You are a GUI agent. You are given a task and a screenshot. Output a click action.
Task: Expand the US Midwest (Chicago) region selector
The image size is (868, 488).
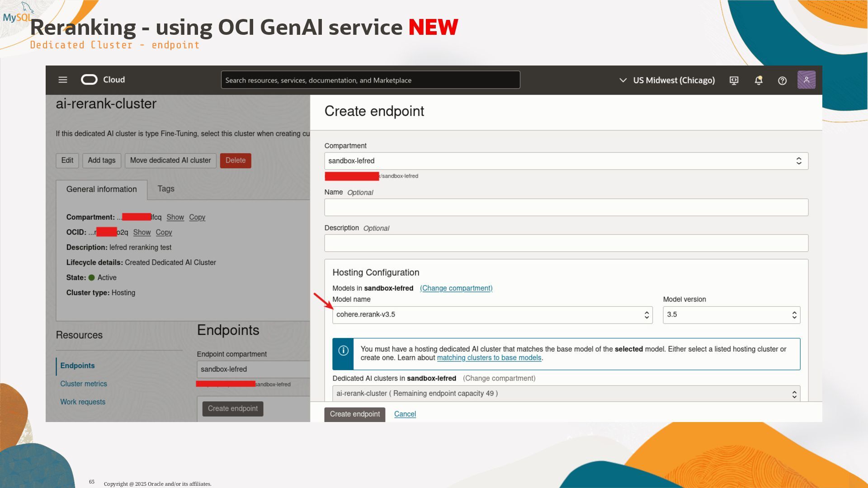click(667, 80)
